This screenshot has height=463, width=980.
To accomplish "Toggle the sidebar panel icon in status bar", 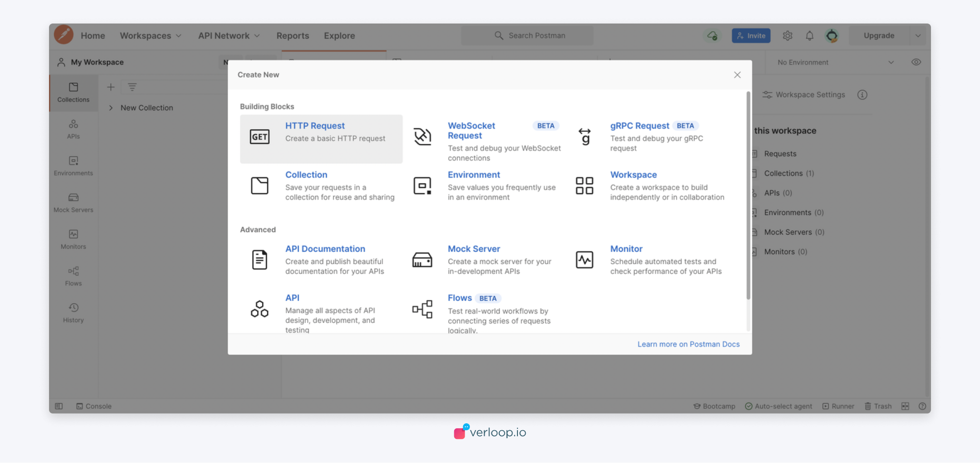I will [x=59, y=407].
